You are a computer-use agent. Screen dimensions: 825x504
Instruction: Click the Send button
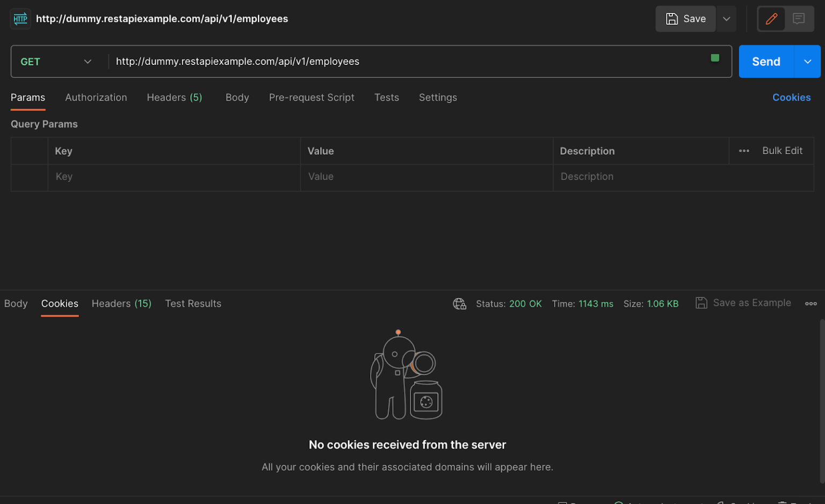coord(765,61)
